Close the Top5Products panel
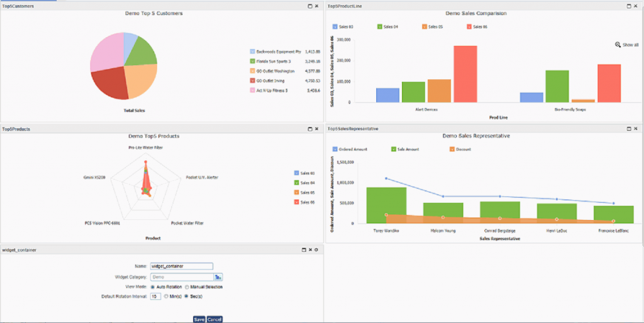Viewport: 644px width, 323px height. click(316, 129)
